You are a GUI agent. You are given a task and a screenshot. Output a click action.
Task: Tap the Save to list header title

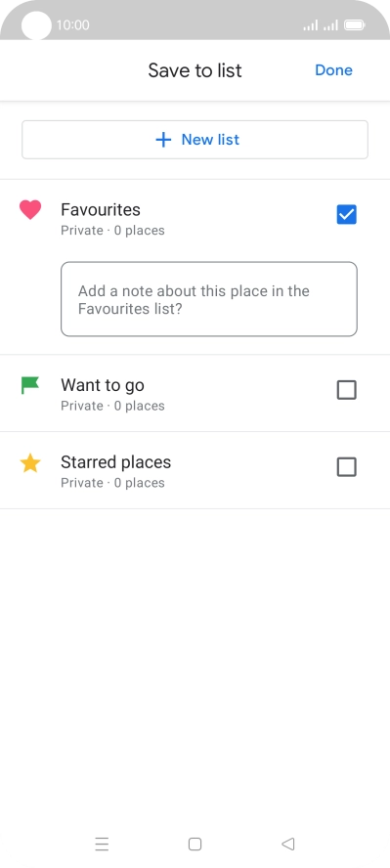click(x=195, y=70)
